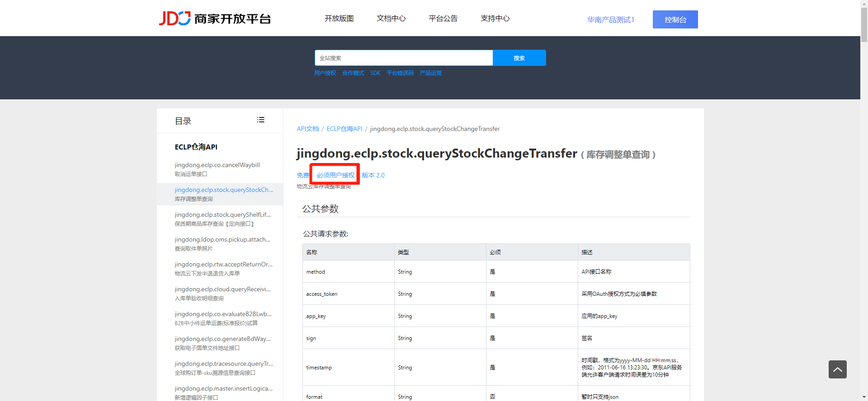Go to ECLP仓海API breadcrumb link
The width and height of the screenshot is (868, 401).
(x=344, y=129)
